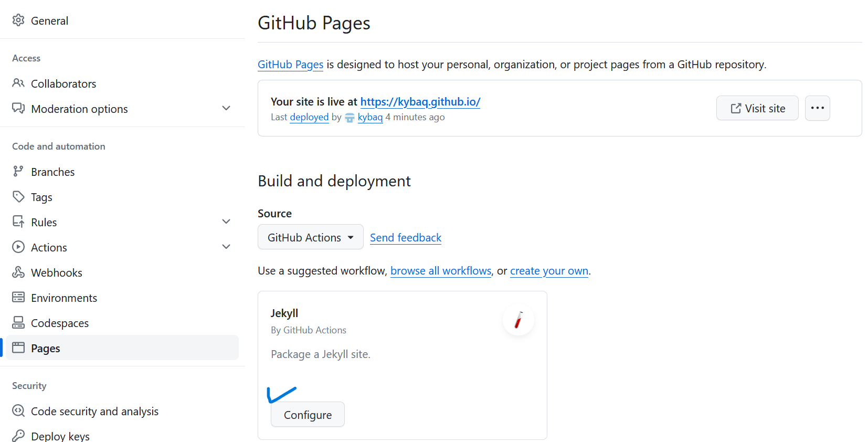Click 'Package a Jekyll site.' description
The width and height of the screenshot is (868, 442).
tap(321, 354)
